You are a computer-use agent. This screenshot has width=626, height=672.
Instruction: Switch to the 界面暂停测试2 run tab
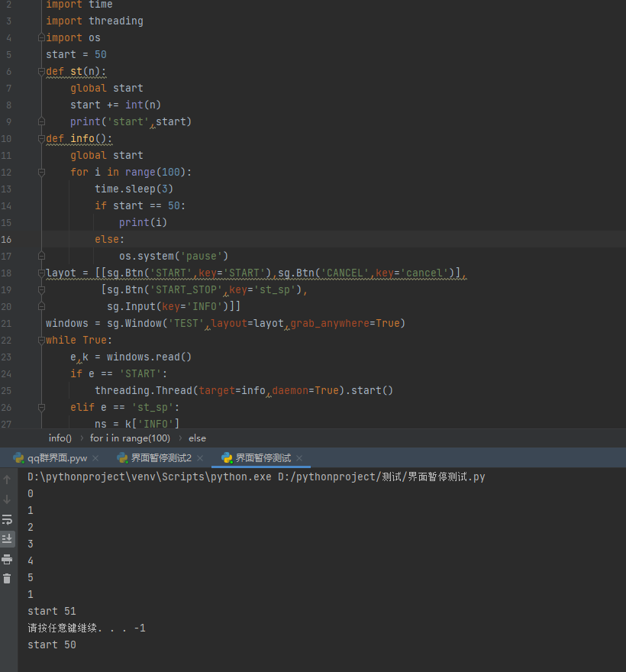tap(155, 457)
